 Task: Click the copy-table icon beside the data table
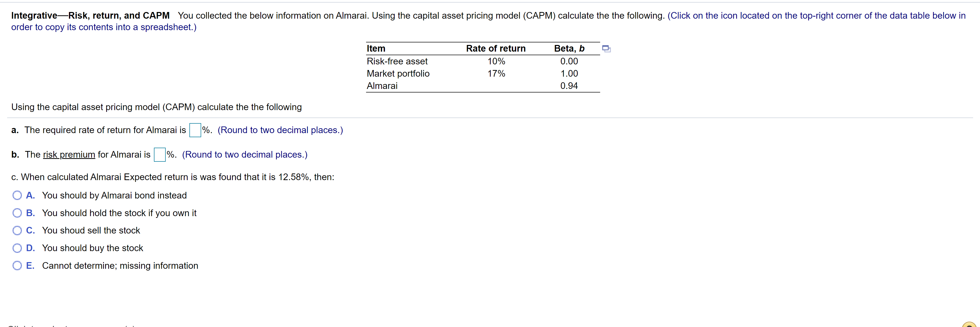point(606,48)
